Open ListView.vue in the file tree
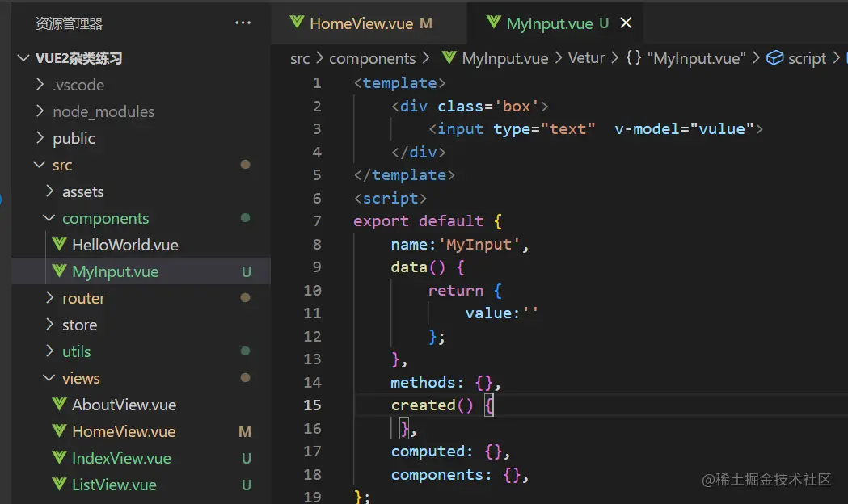Screen dimensions: 848x504 [x=114, y=485]
